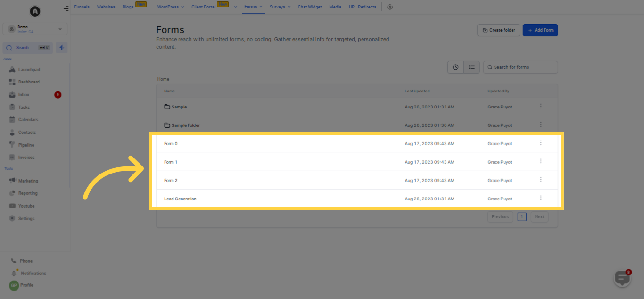The width and height of the screenshot is (644, 299).
Task: Click the lightning quick actions icon
Action: 61,48
